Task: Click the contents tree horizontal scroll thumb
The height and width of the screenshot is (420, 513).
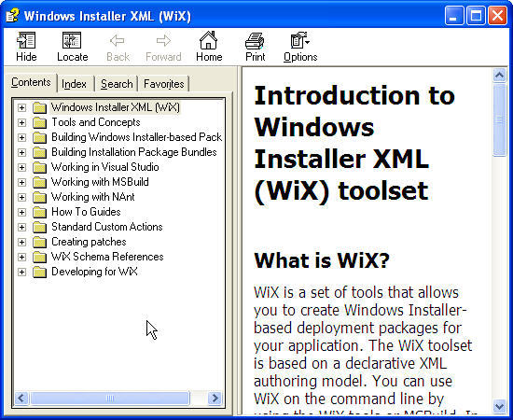Action: 110,399
